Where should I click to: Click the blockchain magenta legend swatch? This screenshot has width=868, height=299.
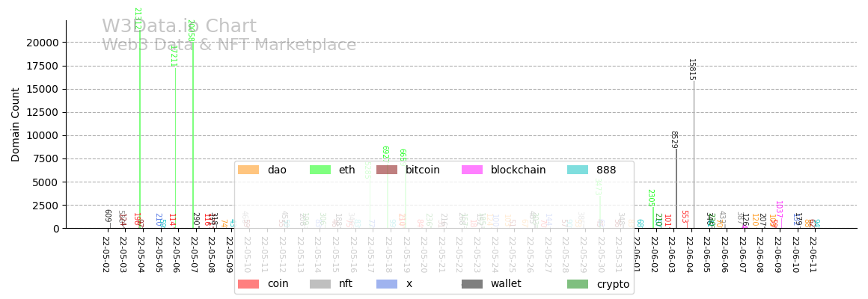pyautogui.click(x=472, y=170)
